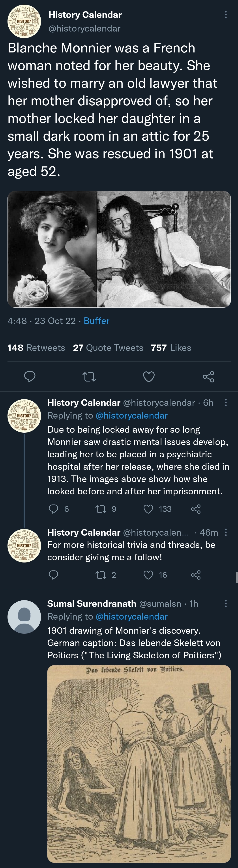This screenshot has width=238, height=868.
Task: Like the tweet with 16 likes
Action: tap(149, 574)
